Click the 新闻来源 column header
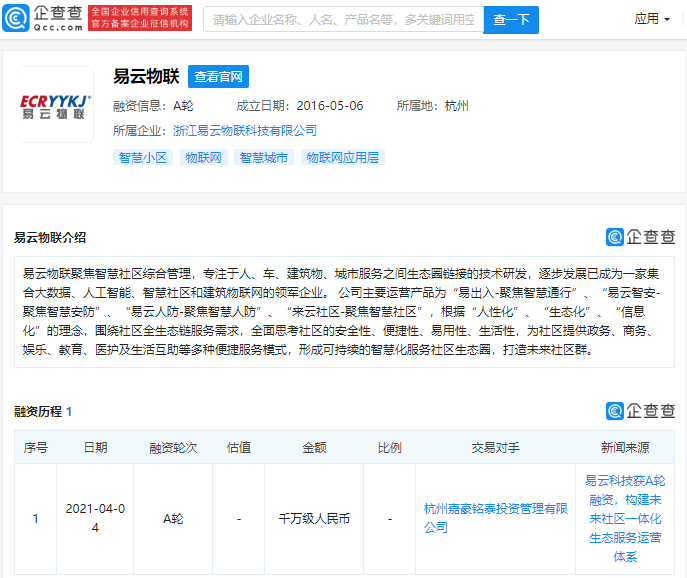Viewport: 687px width, 578px height. (625, 447)
